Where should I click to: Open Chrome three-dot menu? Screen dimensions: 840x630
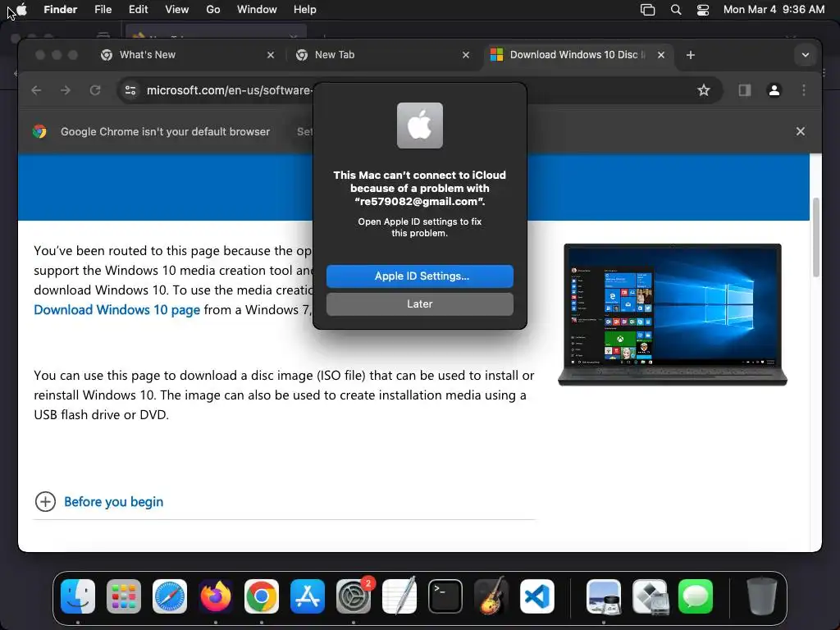point(804,90)
